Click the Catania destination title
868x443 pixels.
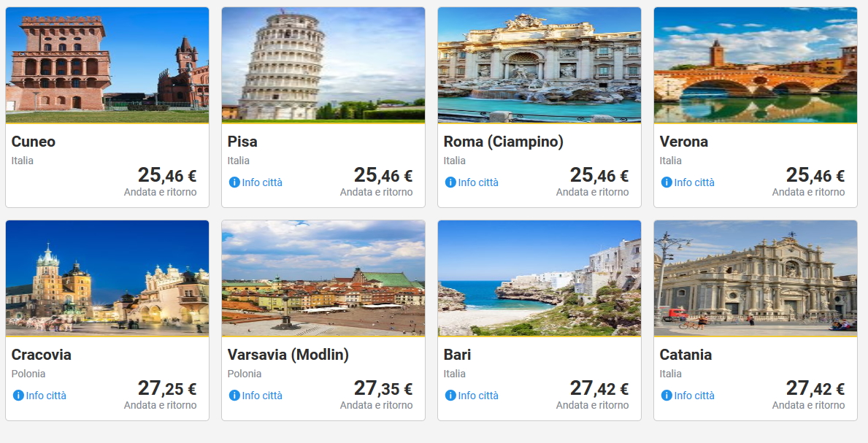click(685, 355)
